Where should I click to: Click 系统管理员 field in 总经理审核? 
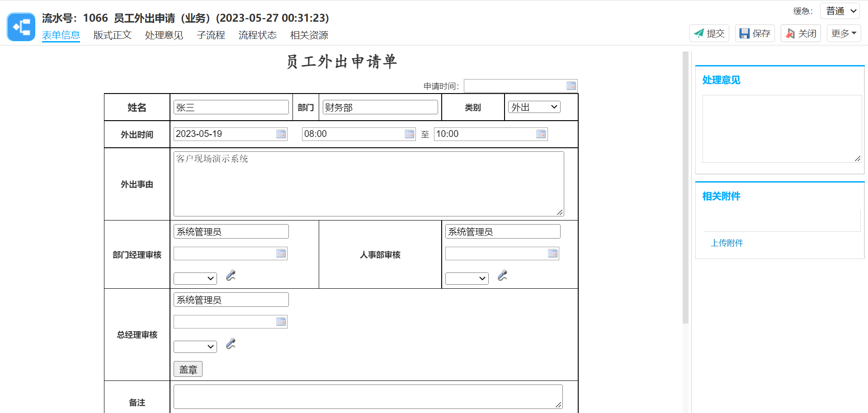231,300
